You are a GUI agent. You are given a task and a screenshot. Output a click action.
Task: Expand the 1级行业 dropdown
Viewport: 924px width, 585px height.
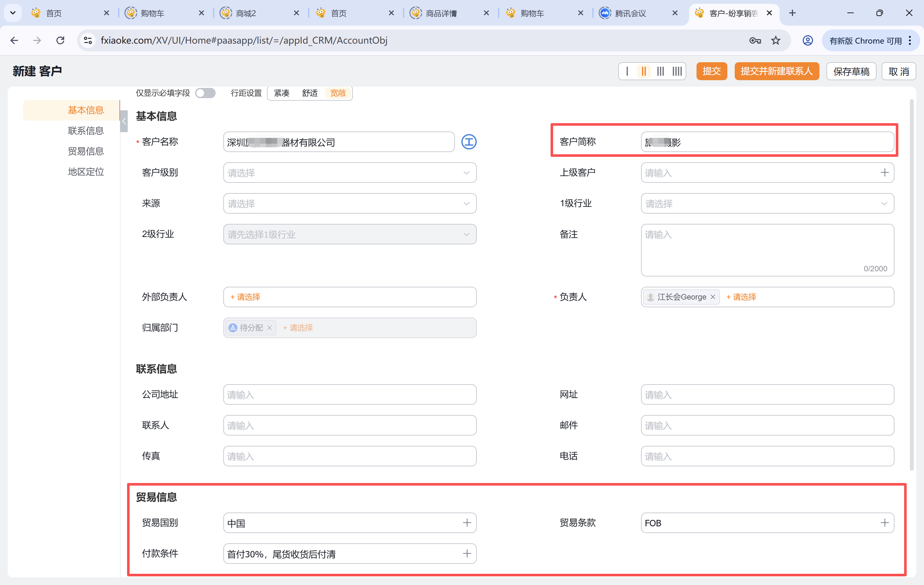[x=767, y=203]
